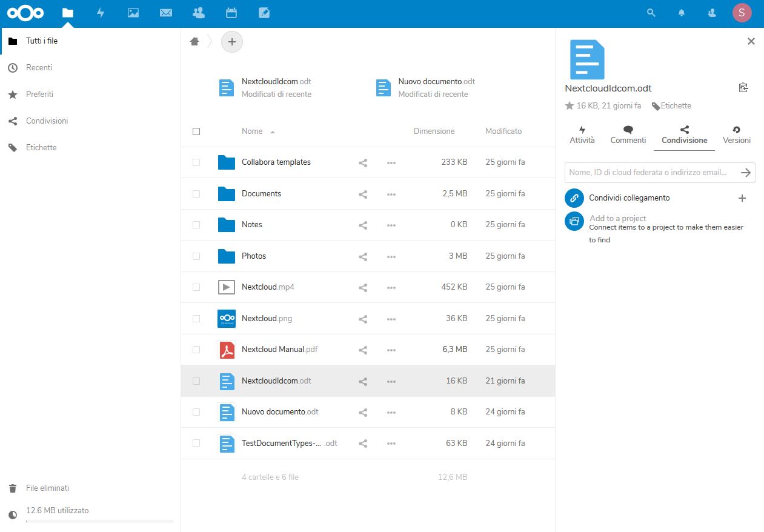
Task: Open File eliminati trash
Action: point(91,488)
